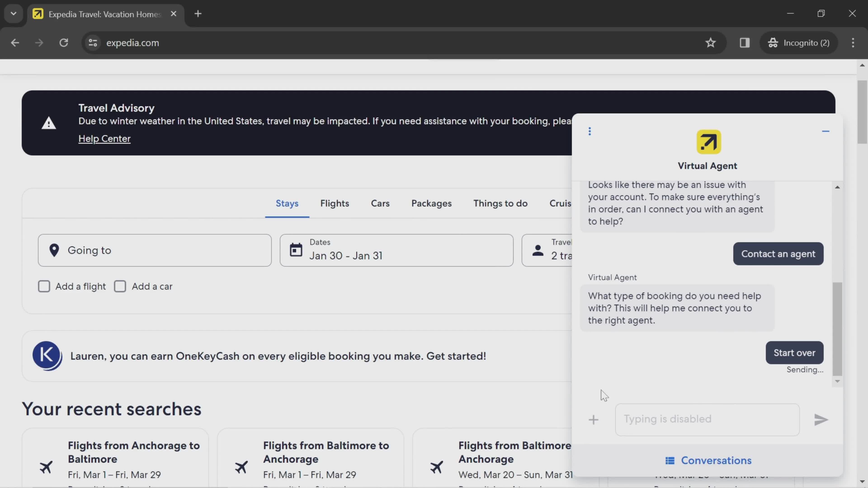
Task: Click airplane icon on Fri, Mar 1 Baltimore to Anchorage card
Action: tap(241, 467)
